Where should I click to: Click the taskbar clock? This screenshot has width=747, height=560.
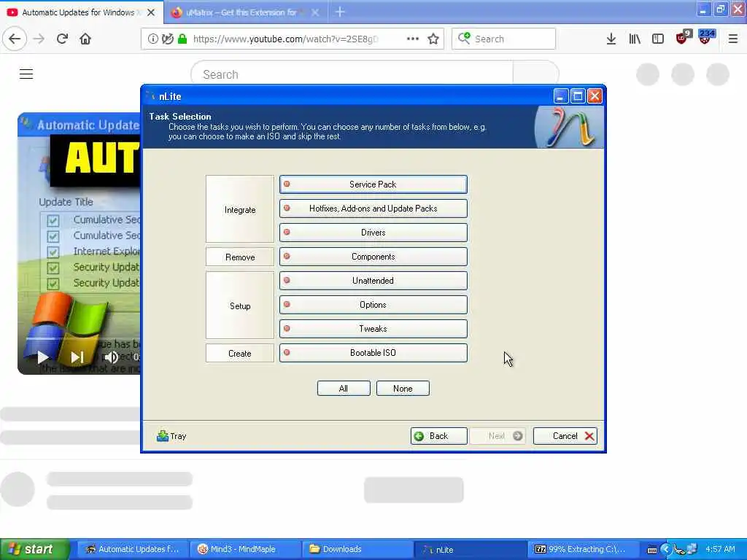(720, 549)
